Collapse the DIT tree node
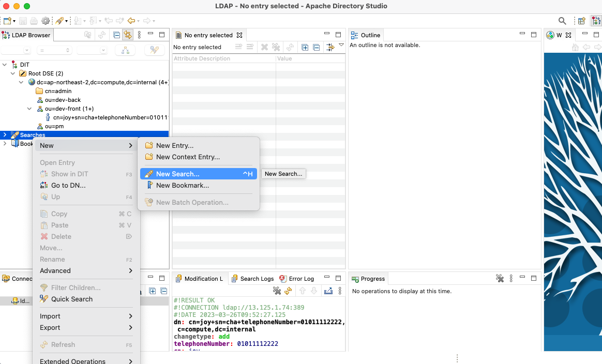This screenshot has height=364, width=602. 5,65
